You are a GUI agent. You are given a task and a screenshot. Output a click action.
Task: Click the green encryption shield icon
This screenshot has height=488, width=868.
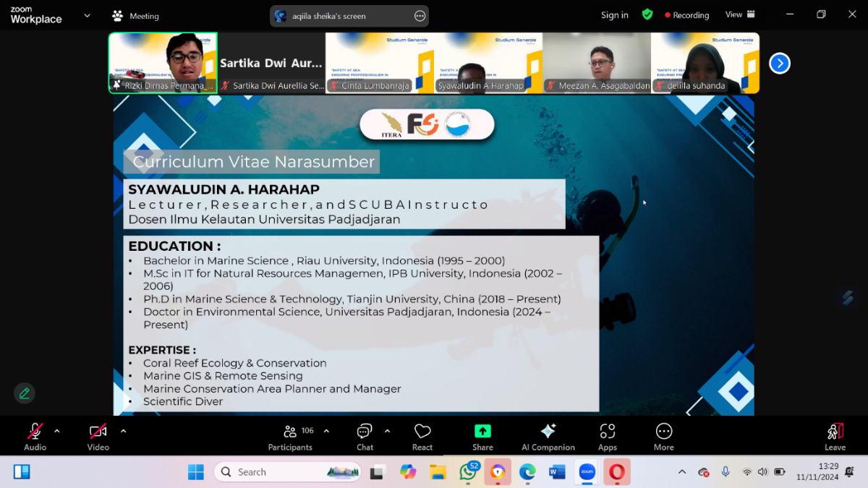pos(647,14)
